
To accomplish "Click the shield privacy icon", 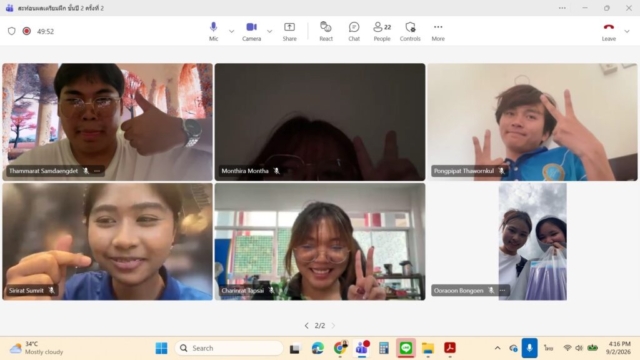I will coord(11,31).
